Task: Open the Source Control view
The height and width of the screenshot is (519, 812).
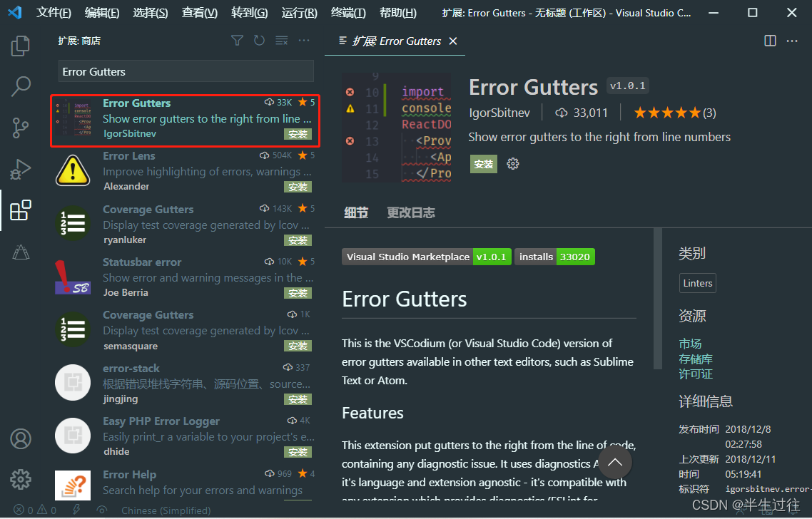Action: pyautogui.click(x=20, y=128)
